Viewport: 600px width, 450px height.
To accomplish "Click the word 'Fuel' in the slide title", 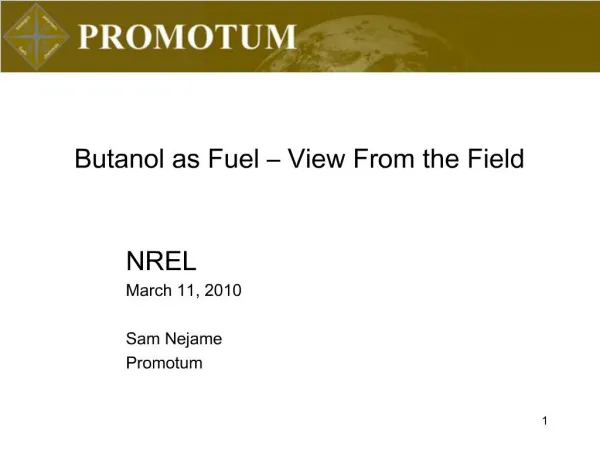I will [233, 158].
